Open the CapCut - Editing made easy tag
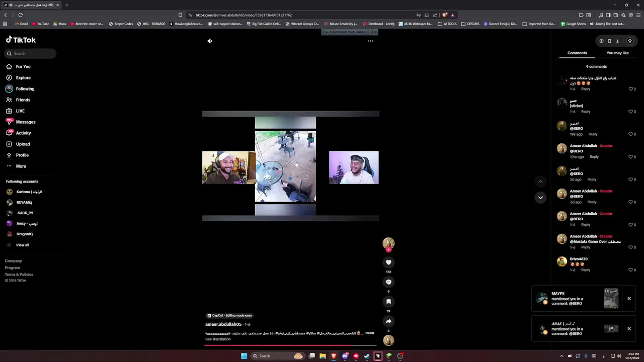 [x=229, y=316]
